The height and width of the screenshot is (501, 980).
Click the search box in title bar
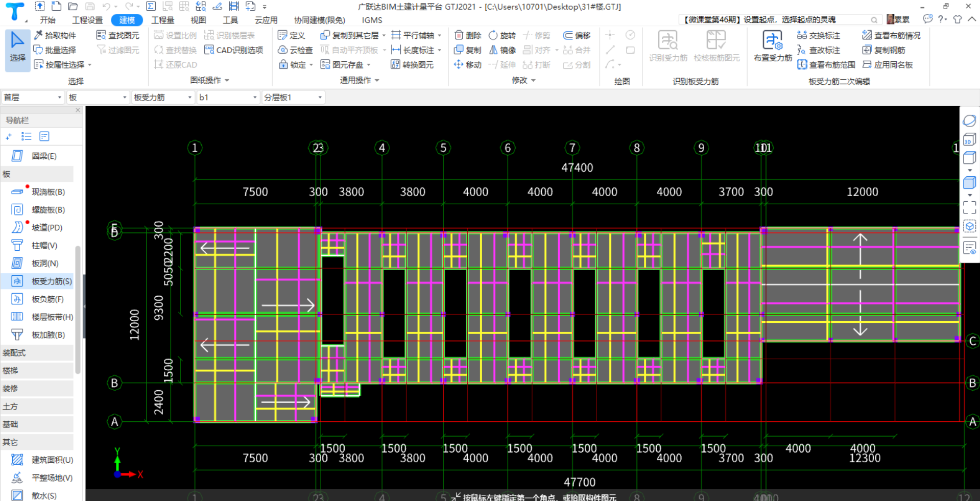[780, 19]
